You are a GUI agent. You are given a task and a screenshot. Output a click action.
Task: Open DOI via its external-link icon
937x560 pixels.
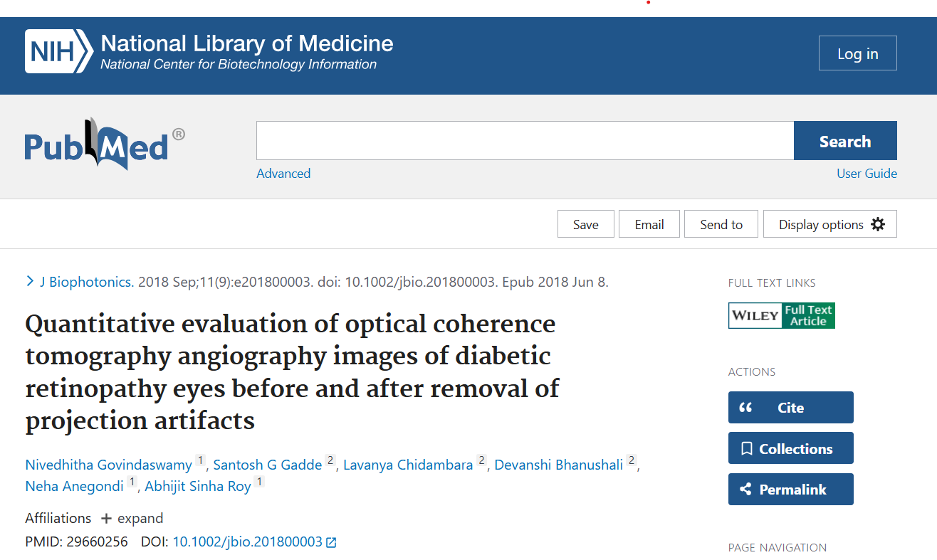tap(330, 541)
